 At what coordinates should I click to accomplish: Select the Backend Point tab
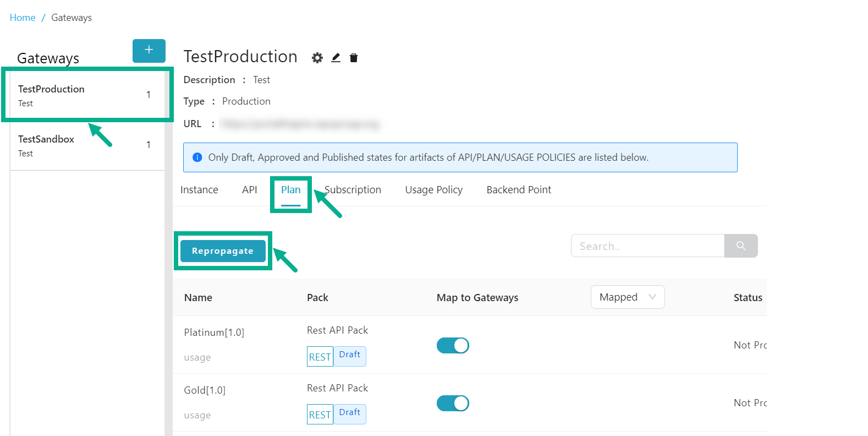(518, 190)
